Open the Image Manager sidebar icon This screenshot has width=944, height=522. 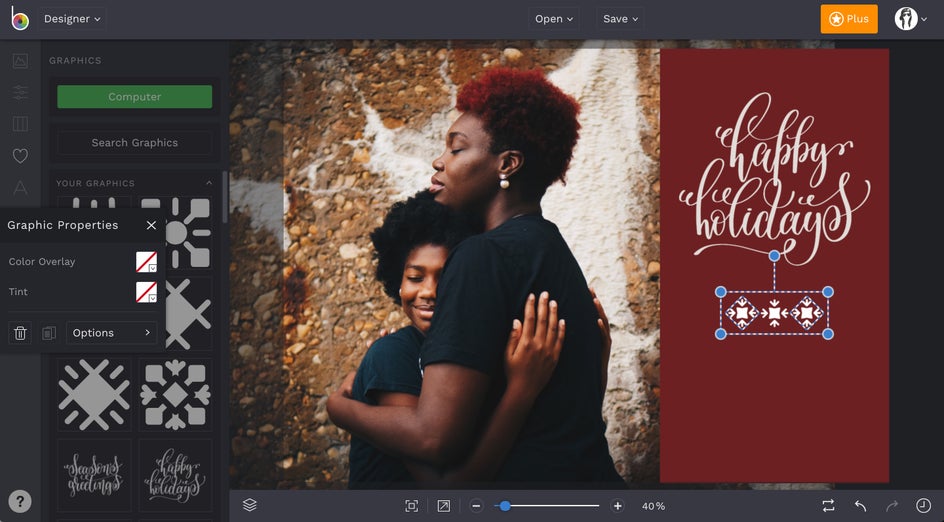(20, 60)
